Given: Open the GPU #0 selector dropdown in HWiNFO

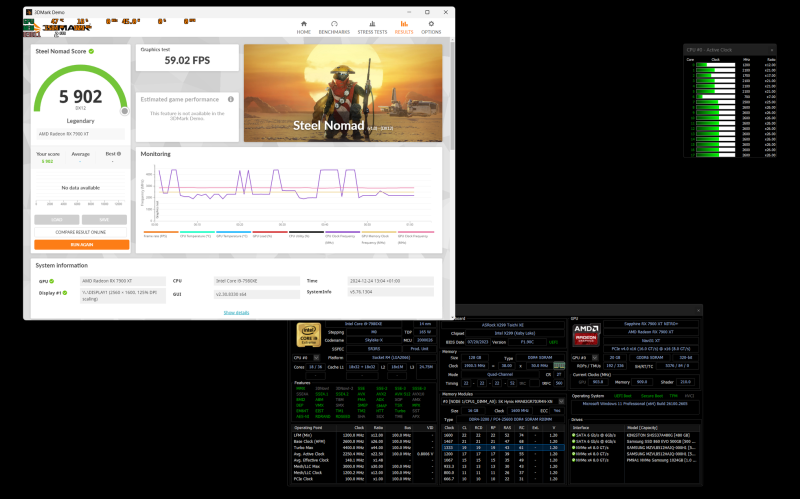Looking at the screenshot, I should [x=594, y=358].
